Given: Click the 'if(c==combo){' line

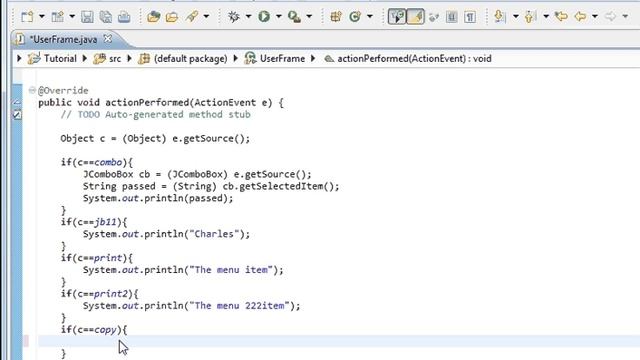Looking at the screenshot, I should tap(97, 162).
